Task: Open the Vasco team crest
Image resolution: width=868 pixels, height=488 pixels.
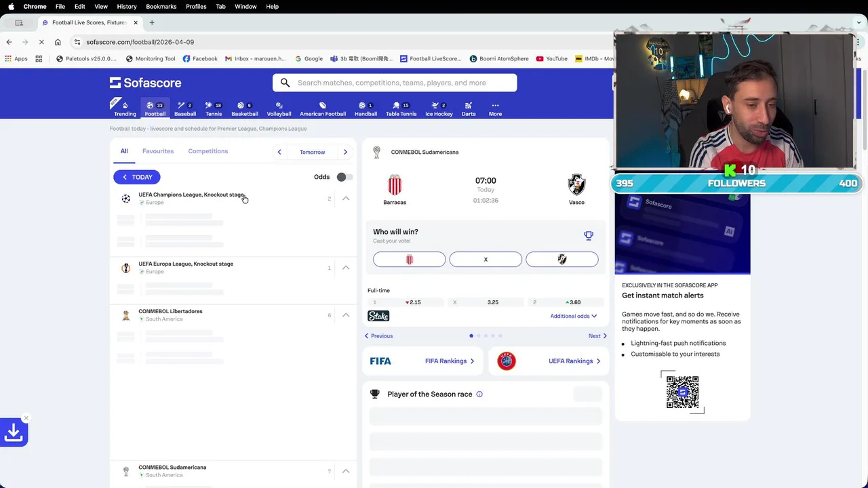Action: tap(576, 184)
